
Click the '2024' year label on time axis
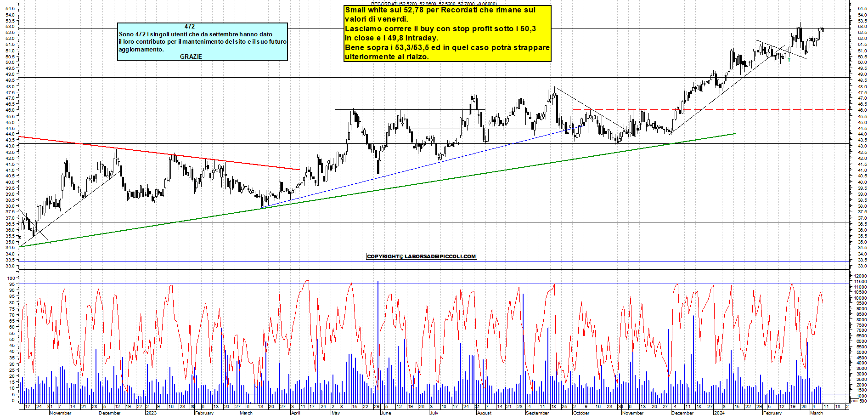pyautogui.click(x=719, y=413)
